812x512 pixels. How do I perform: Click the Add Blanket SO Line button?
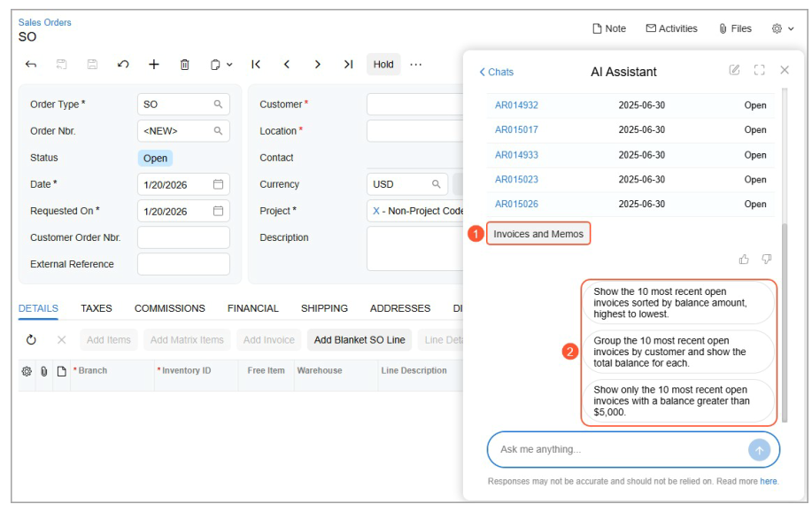360,340
